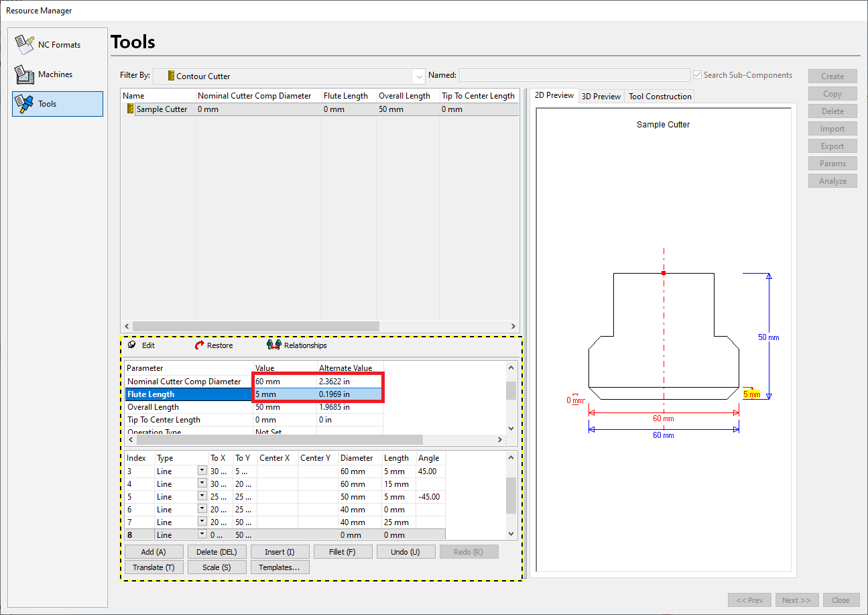Screen dimensions: 868x615
Task: Toggle Search Sub-Components checkbox
Action: 698,75
